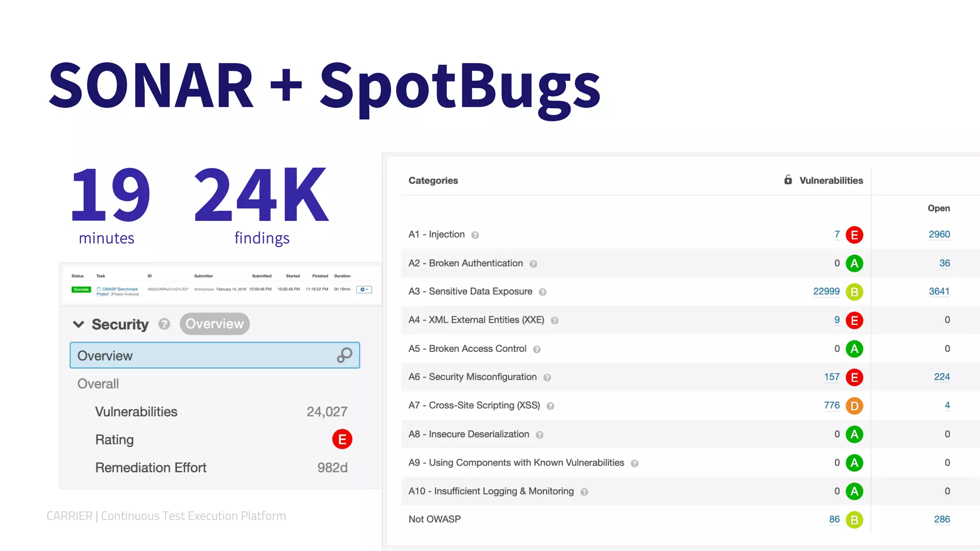The height and width of the screenshot is (551, 980).
Task: Click help icon for A8 - Insecure Deserialization
Action: click(x=540, y=435)
